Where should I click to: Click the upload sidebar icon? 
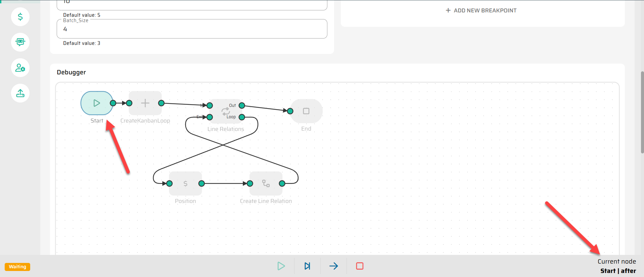(20, 93)
